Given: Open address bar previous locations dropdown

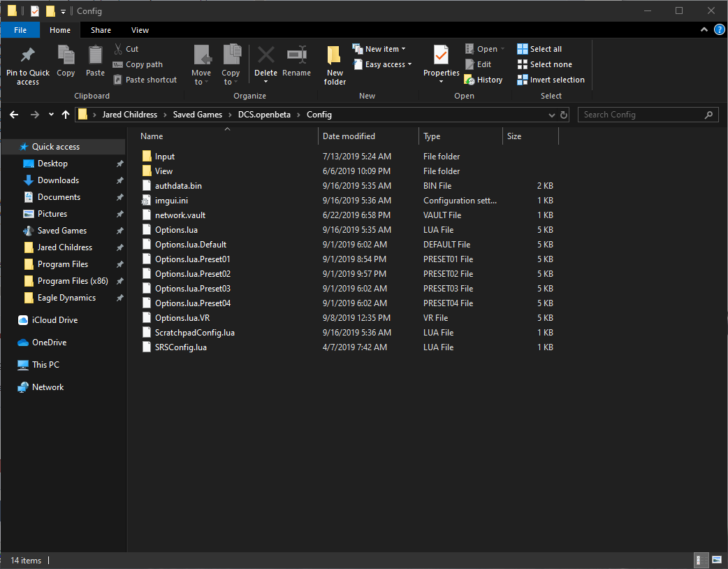Looking at the screenshot, I should pyautogui.click(x=551, y=115).
